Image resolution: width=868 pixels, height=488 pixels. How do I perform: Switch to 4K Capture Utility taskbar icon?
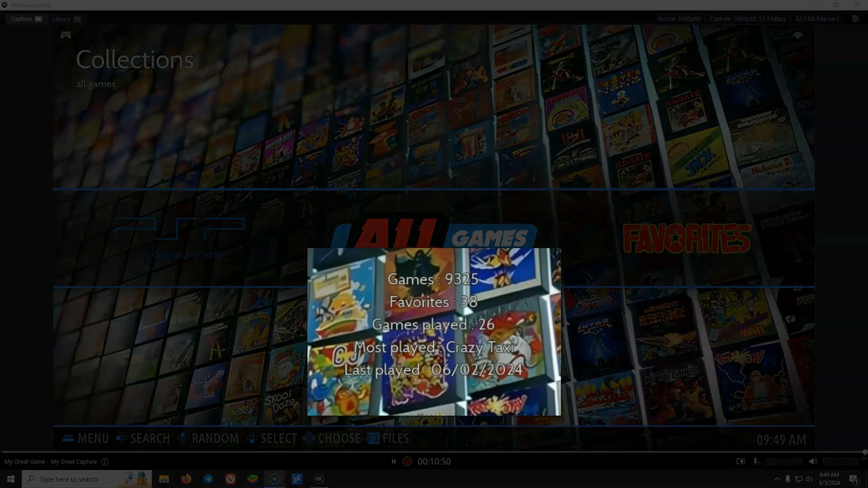click(x=319, y=479)
